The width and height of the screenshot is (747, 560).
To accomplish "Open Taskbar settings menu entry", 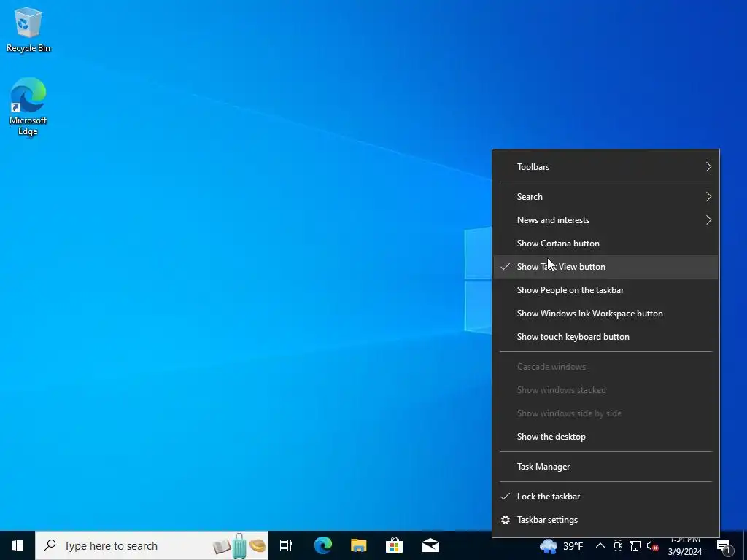I will (606, 520).
